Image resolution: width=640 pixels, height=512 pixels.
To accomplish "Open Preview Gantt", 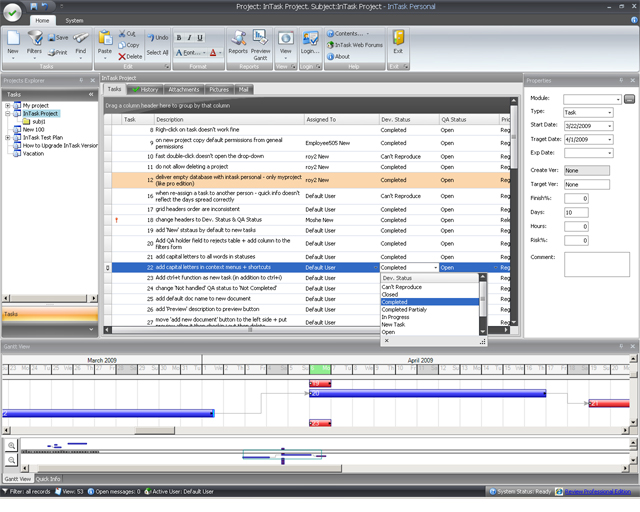I will tap(260, 45).
